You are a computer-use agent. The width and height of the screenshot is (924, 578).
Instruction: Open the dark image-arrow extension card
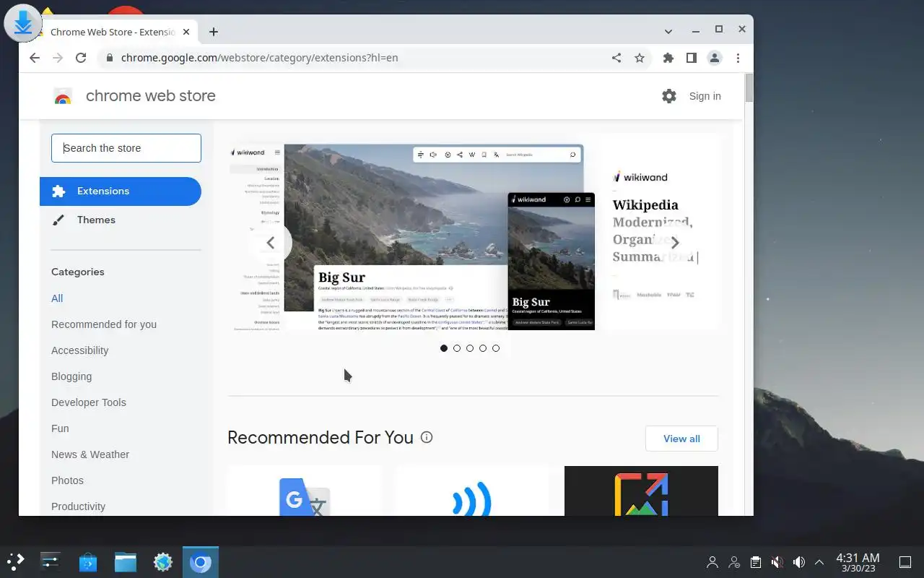[x=641, y=491]
